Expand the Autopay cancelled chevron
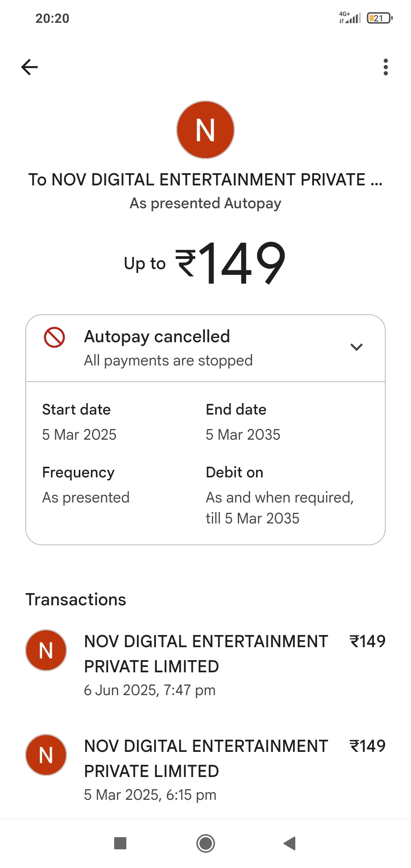Screen dimensions: 411x868 click(x=356, y=347)
